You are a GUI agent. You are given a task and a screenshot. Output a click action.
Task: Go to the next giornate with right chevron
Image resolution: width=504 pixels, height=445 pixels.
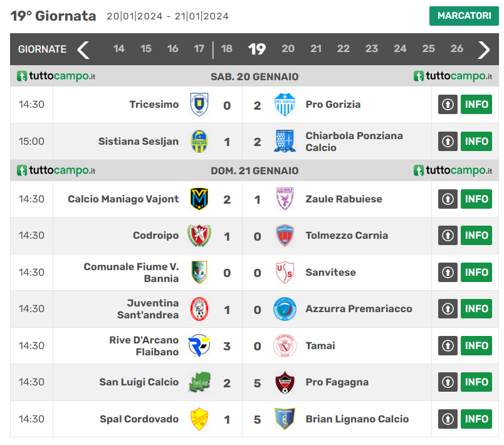pos(483,49)
